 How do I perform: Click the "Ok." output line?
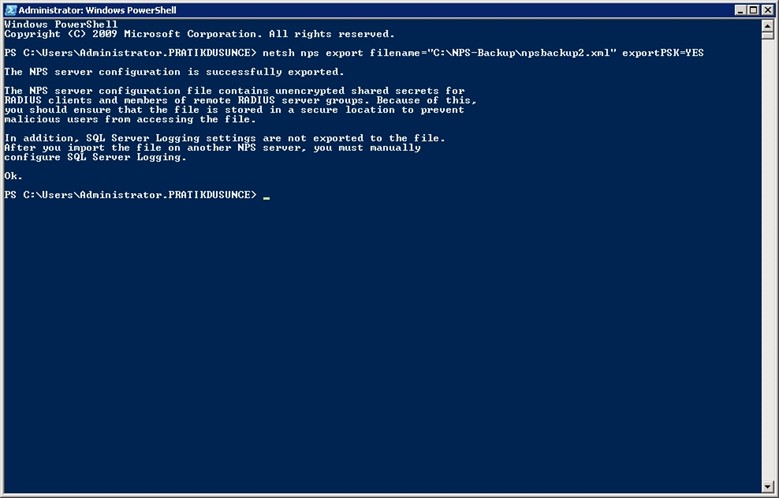click(13, 176)
